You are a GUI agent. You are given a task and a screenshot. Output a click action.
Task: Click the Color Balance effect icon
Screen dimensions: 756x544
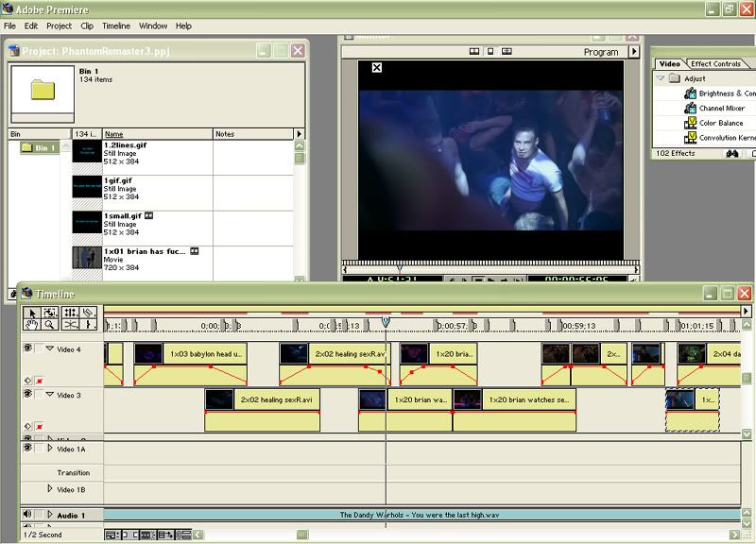point(690,123)
